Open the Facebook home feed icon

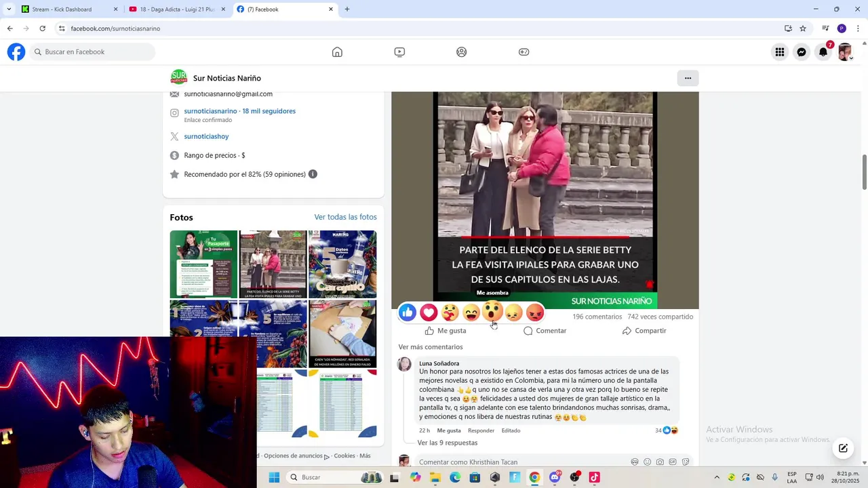[337, 52]
